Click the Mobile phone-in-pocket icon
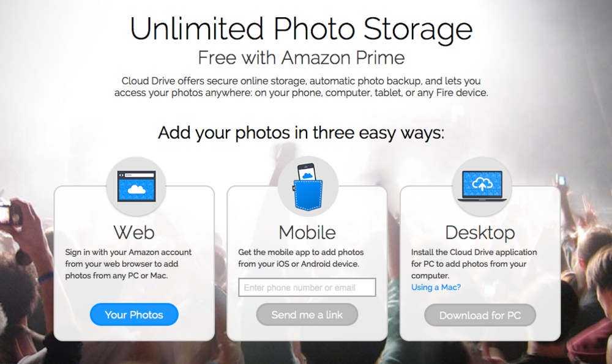612x364 pixels. [x=308, y=187]
